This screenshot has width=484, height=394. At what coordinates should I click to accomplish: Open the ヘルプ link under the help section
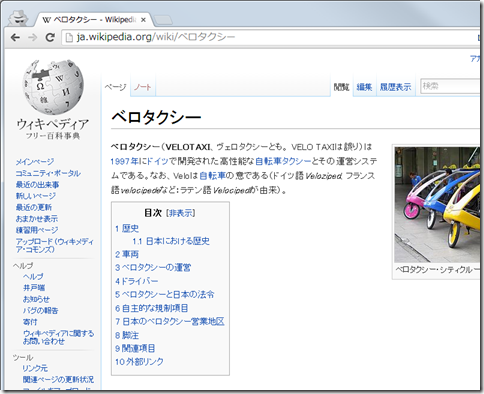pyautogui.click(x=33, y=276)
